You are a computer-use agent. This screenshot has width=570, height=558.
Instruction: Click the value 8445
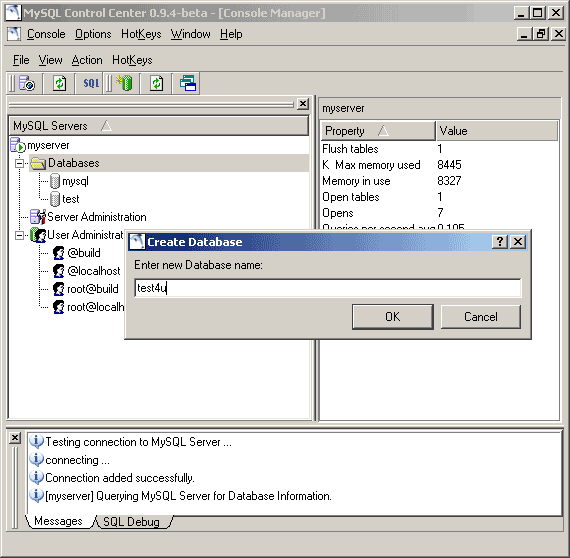pyautogui.click(x=449, y=165)
